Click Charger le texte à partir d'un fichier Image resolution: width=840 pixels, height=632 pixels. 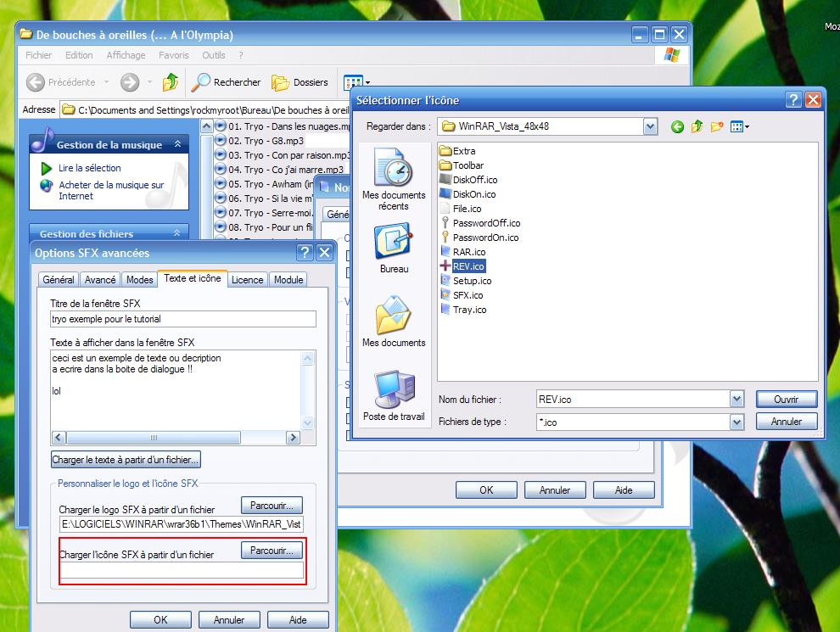click(126, 460)
